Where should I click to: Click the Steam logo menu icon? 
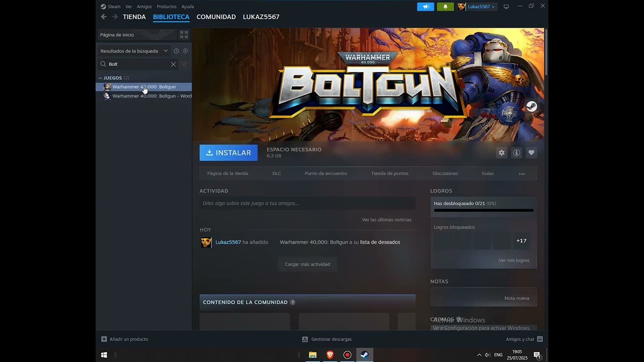coord(103,7)
